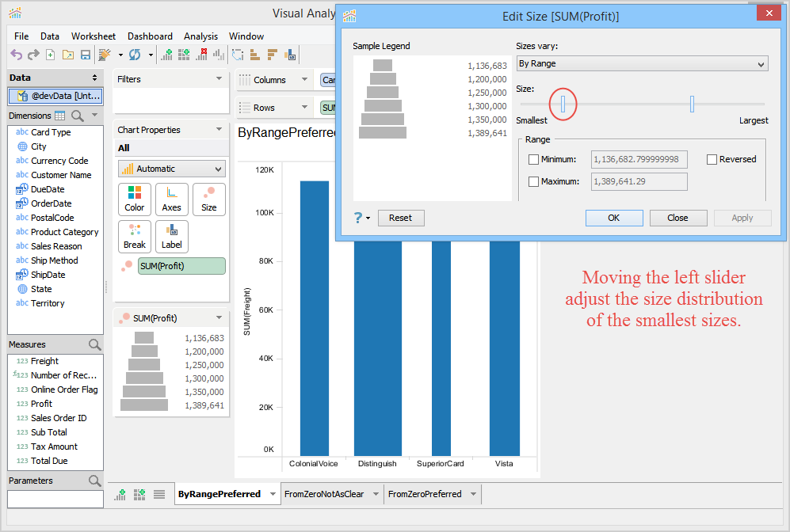
Task: Open dropdown arrow next to plug icon
Action: 120,55
